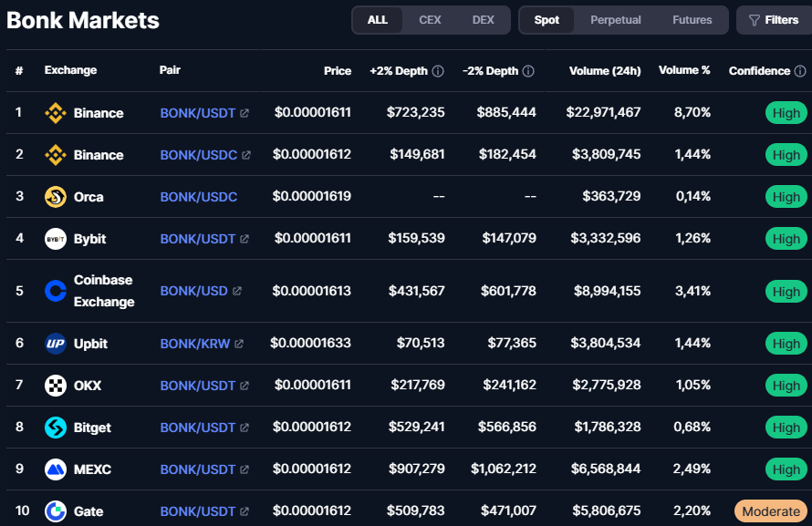Screen dimensions: 812x526
Task: Click the MEXC exchange name
Action: [x=93, y=469]
